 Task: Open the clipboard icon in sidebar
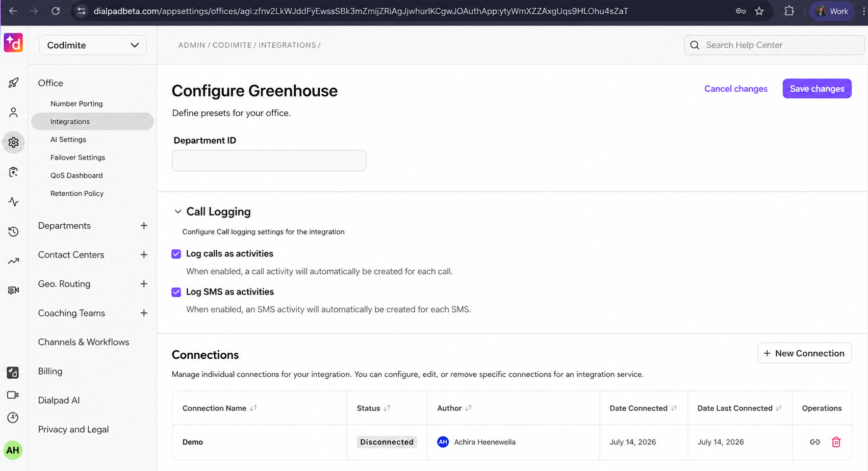pos(13,172)
